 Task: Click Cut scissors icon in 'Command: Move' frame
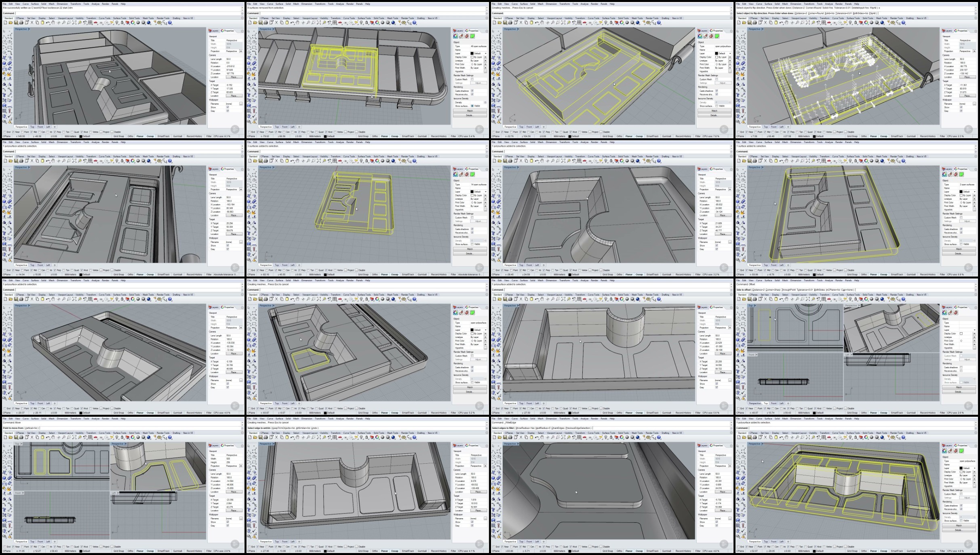pos(32,437)
